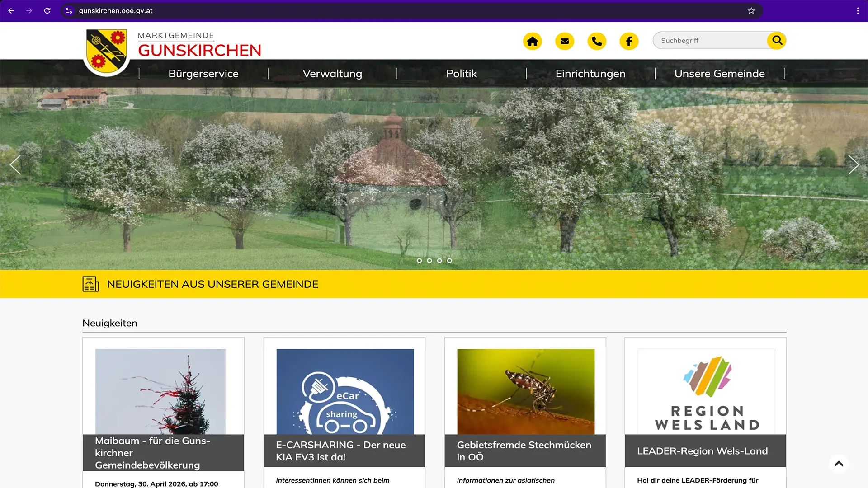
Task: Open the Bürgerservice menu
Action: (x=203, y=74)
